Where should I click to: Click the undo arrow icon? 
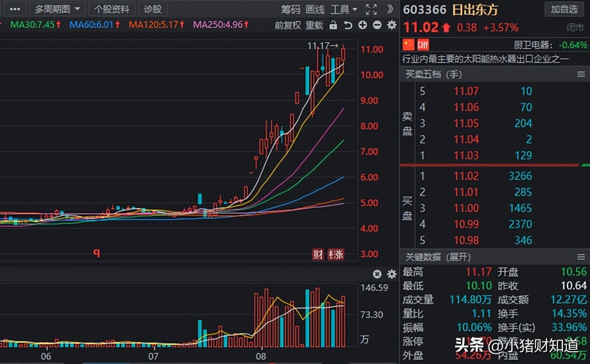click(348, 25)
